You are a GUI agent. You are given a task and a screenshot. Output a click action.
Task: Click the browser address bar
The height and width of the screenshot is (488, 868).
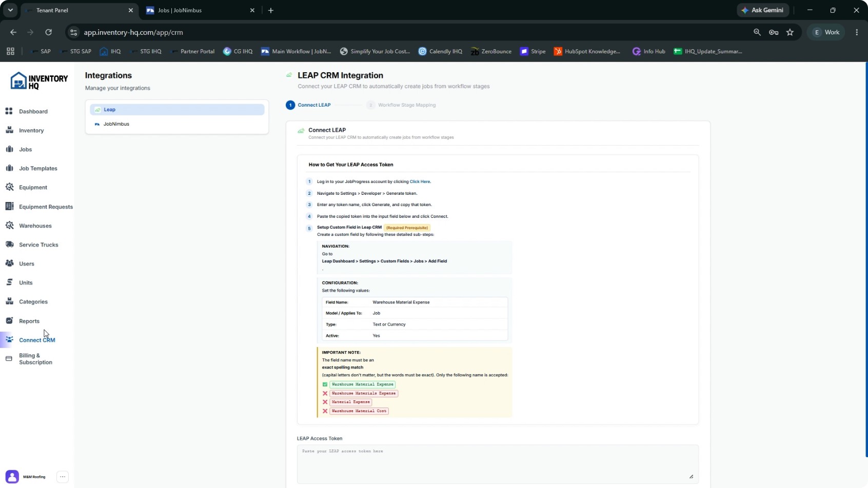pos(410,32)
